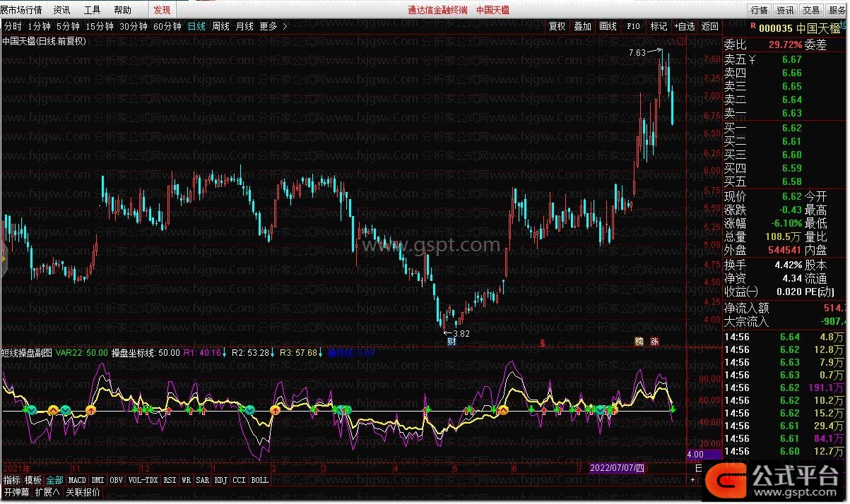Select 1分钟 period
The width and height of the screenshot is (850, 504).
click(39, 26)
